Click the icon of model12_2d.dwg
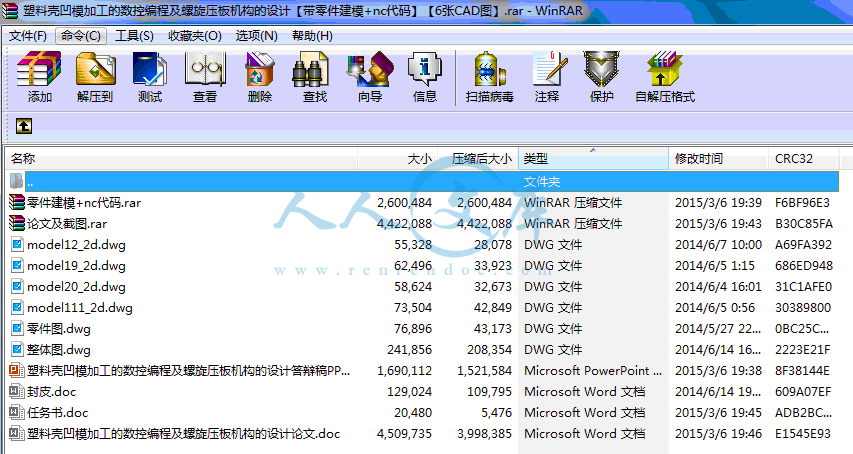The width and height of the screenshot is (853, 454). point(17,244)
